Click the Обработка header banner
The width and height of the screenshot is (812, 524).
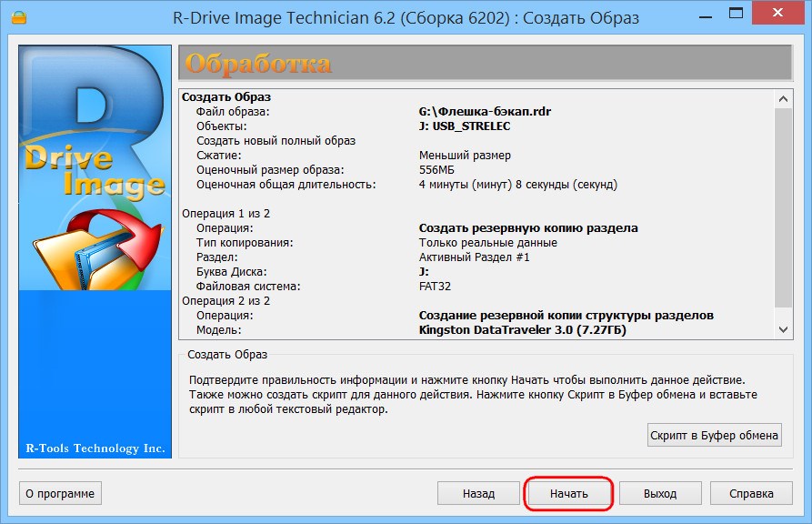pos(486,63)
